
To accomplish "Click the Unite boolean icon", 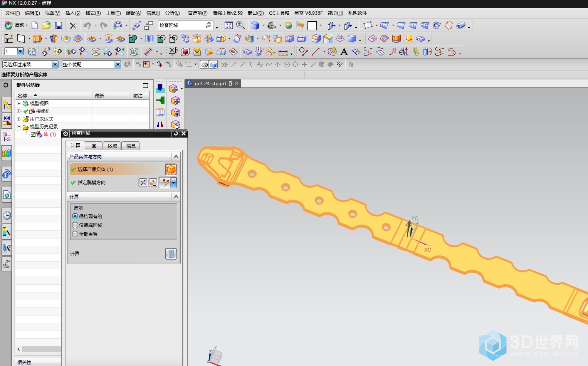I will [x=133, y=39].
